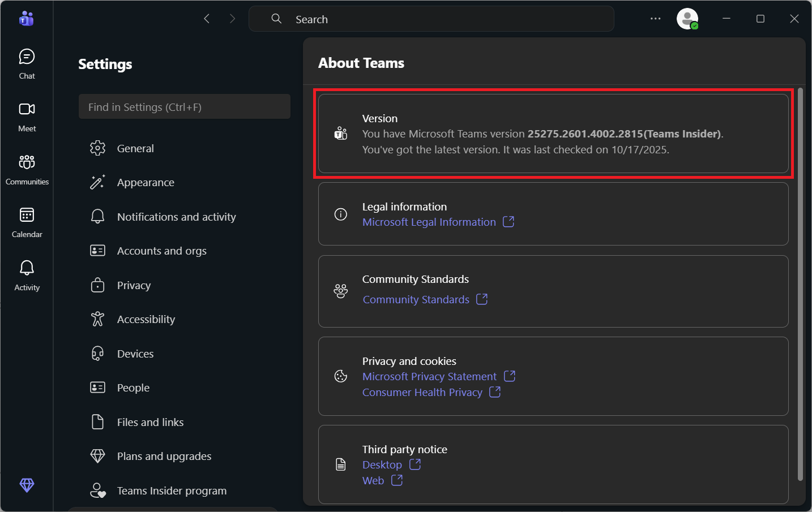Click the Find in Settings field
Screen dimensions: 812x512
pos(185,107)
